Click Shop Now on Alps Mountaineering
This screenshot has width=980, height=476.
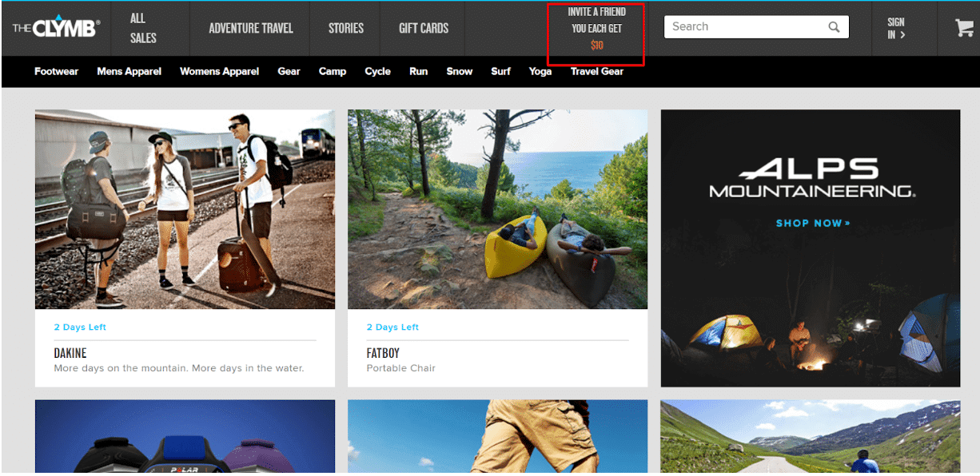click(812, 223)
